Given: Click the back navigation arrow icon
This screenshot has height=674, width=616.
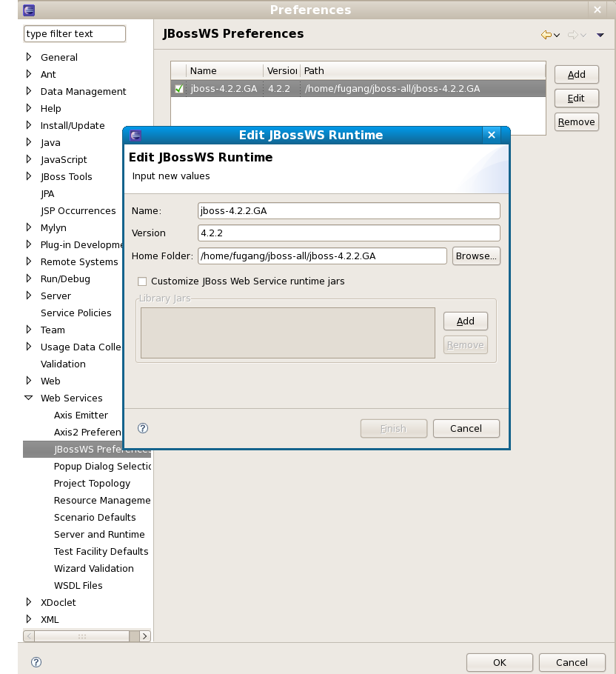Looking at the screenshot, I should pos(546,35).
